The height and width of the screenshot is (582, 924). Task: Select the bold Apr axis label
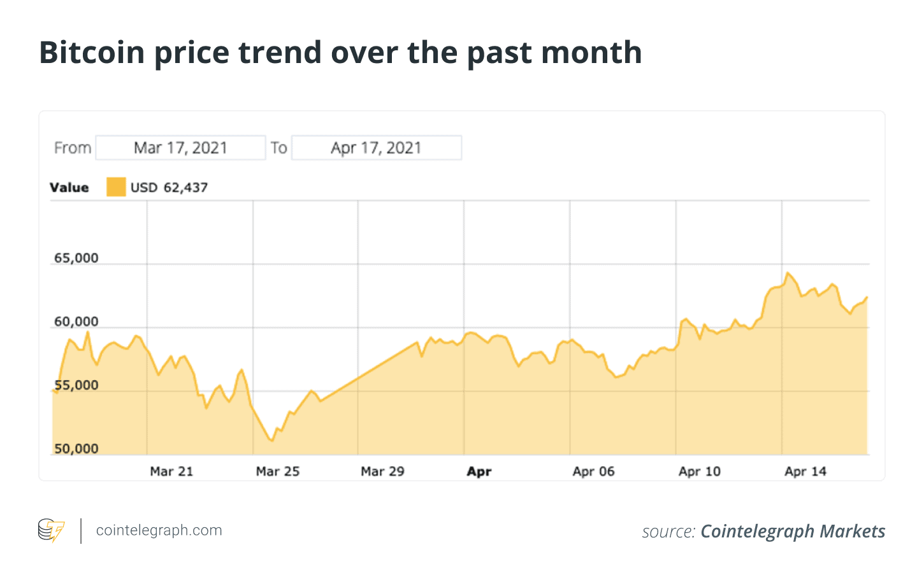[x=479, y=472]
